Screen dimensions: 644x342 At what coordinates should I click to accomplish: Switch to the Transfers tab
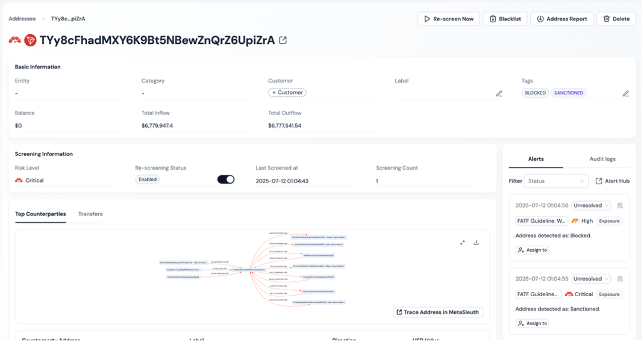pos(90,214)
